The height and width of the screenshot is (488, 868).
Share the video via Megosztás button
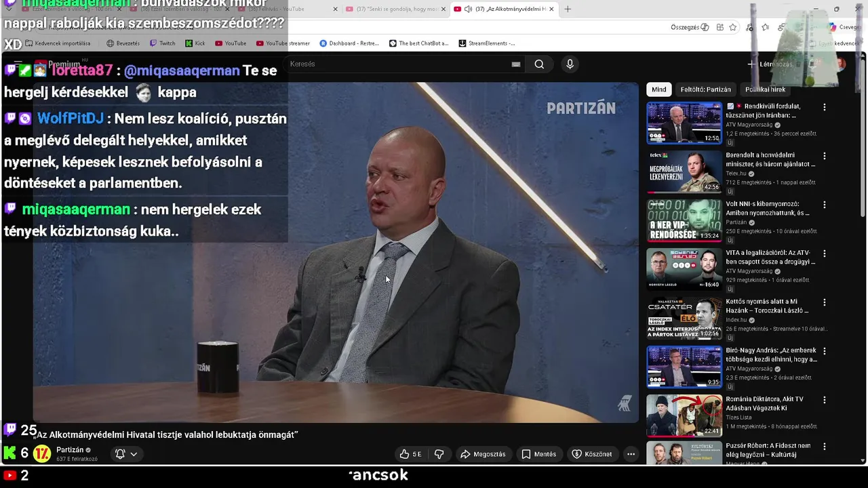pyautogui.click(x=483, y=454)
